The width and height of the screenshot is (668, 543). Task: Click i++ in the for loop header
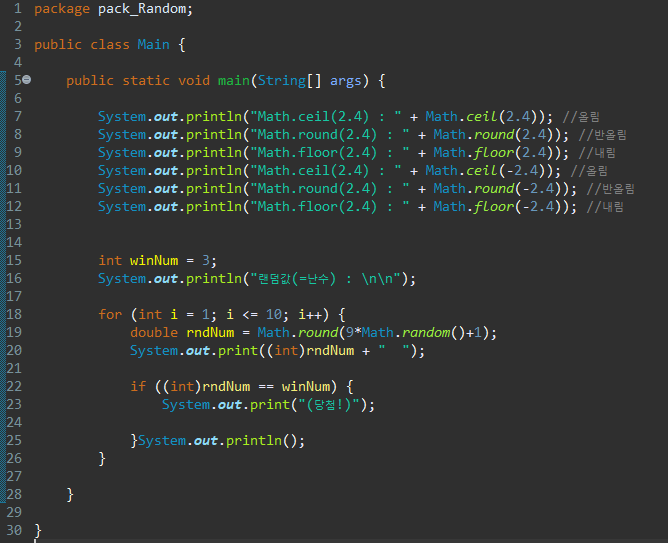click(x=310, y=314)
